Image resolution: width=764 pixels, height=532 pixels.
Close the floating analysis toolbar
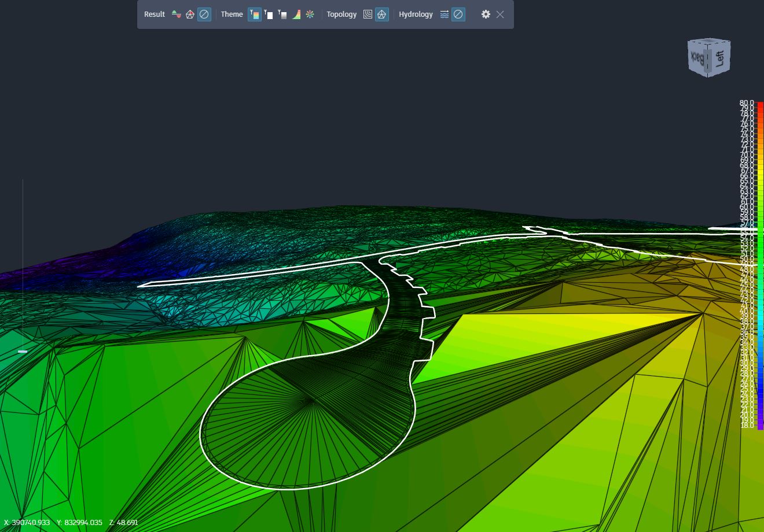(x=499, y=14)
